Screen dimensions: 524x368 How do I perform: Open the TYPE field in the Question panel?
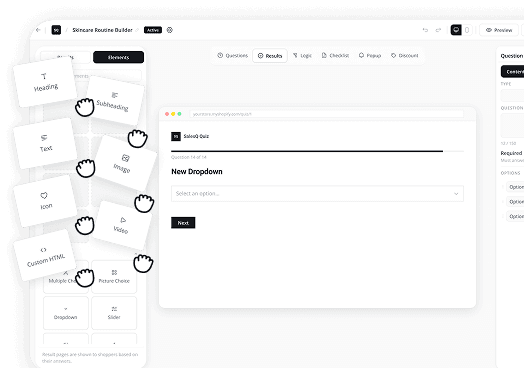coord(513,96)
